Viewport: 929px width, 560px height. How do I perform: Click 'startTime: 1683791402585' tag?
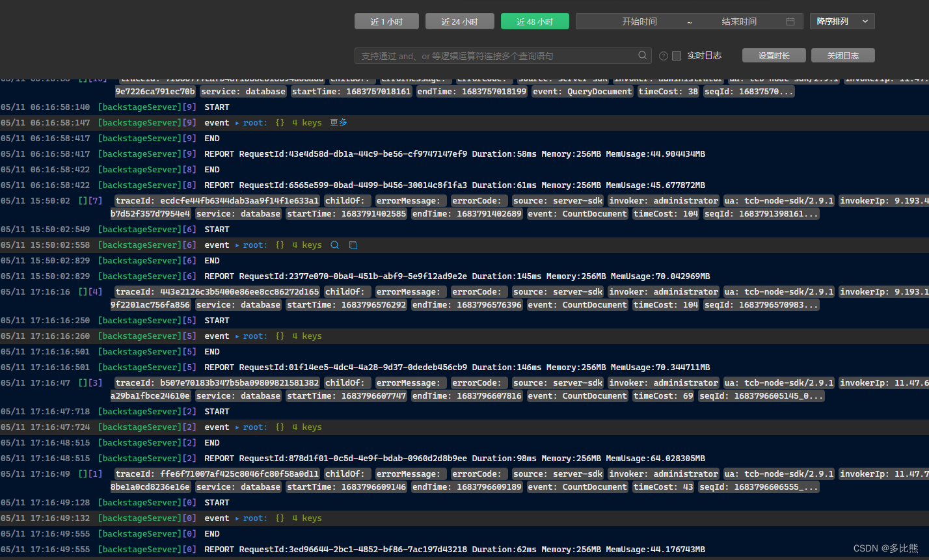pos(346,214)
